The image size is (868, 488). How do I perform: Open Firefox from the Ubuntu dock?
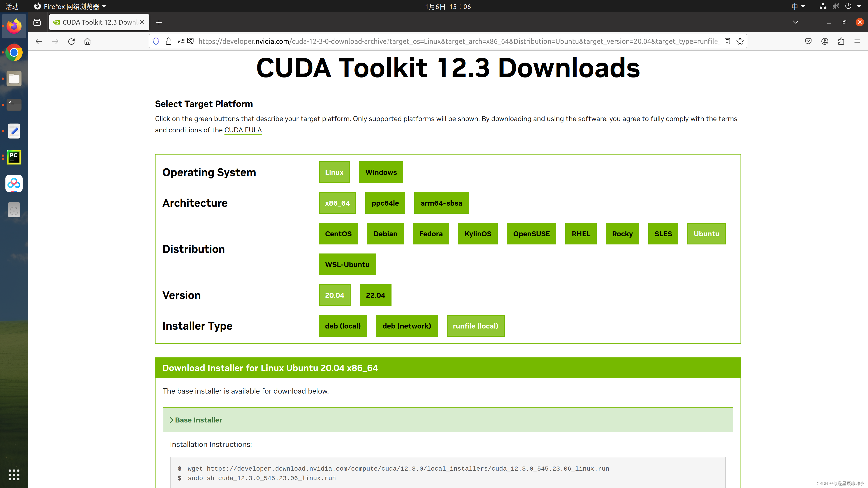tap(14, 26)
